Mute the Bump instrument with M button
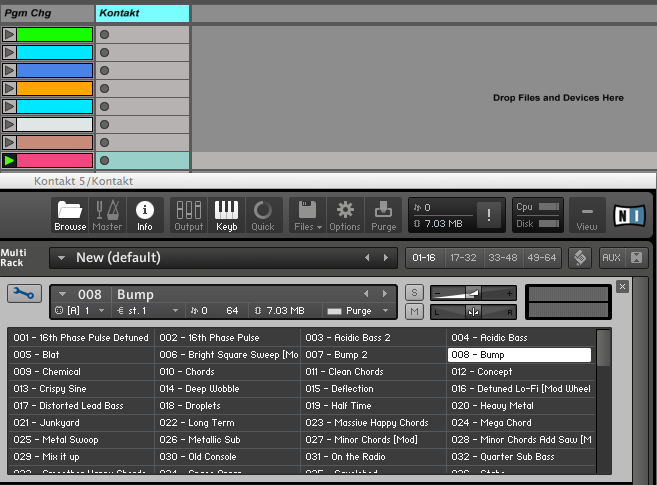 pos(415,312)
